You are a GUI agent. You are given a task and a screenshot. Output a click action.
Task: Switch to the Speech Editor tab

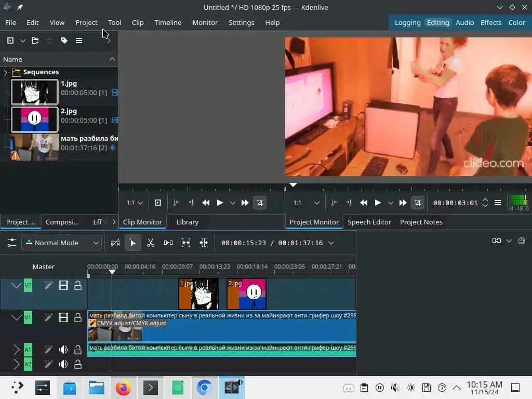coord(369,222)
